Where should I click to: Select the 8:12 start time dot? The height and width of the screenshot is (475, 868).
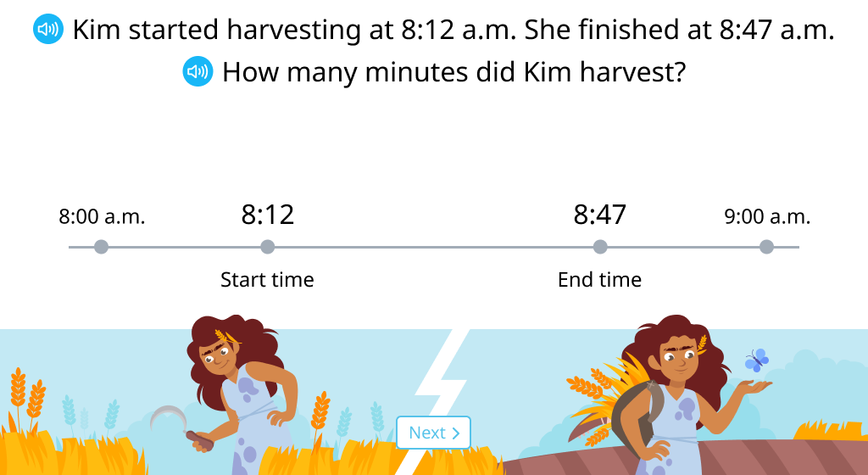[267, 247]
